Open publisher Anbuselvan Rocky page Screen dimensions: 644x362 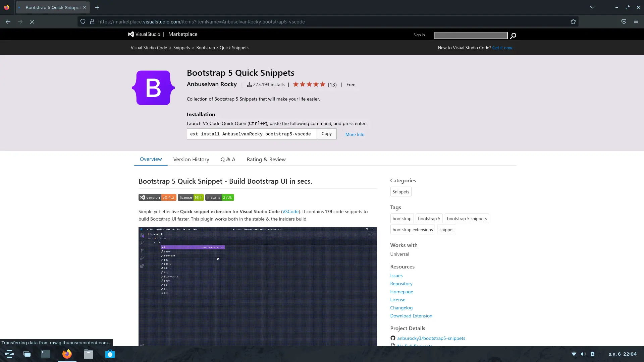point(212,84)
